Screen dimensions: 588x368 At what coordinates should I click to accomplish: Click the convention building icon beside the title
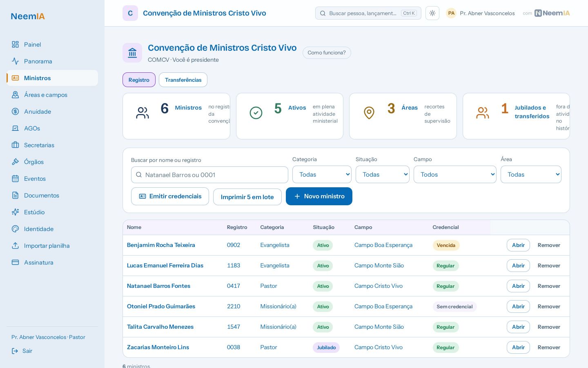tap(132, 53)
